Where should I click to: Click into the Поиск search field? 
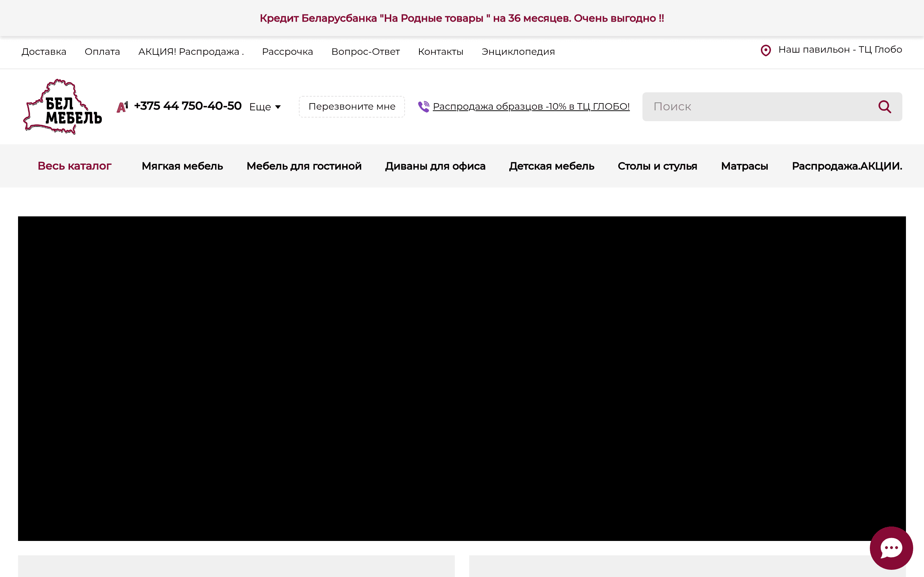point(760,107)
